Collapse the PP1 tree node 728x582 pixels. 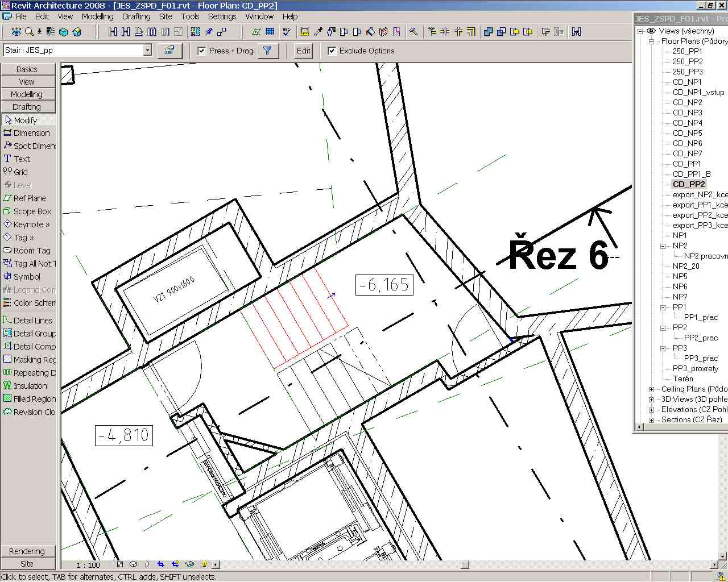click(663, 307)
